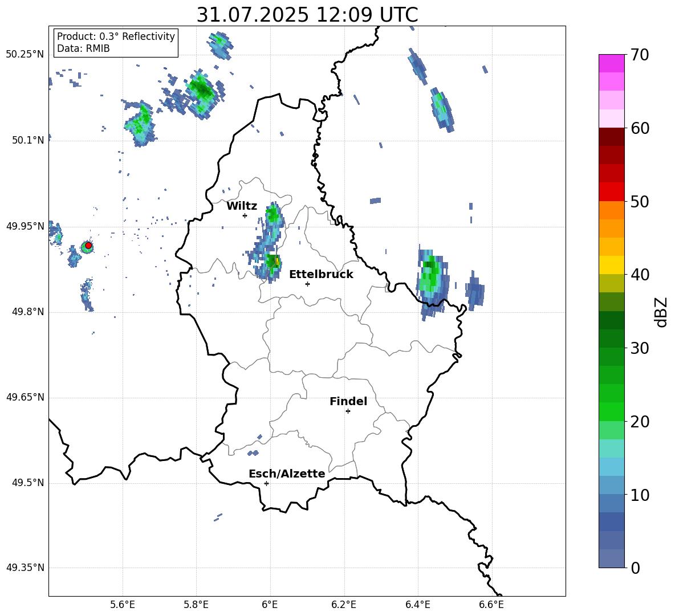Click the Ettelbruck city label
The width and height of the screenshot is (675, 616).
[x=321, y=275]
